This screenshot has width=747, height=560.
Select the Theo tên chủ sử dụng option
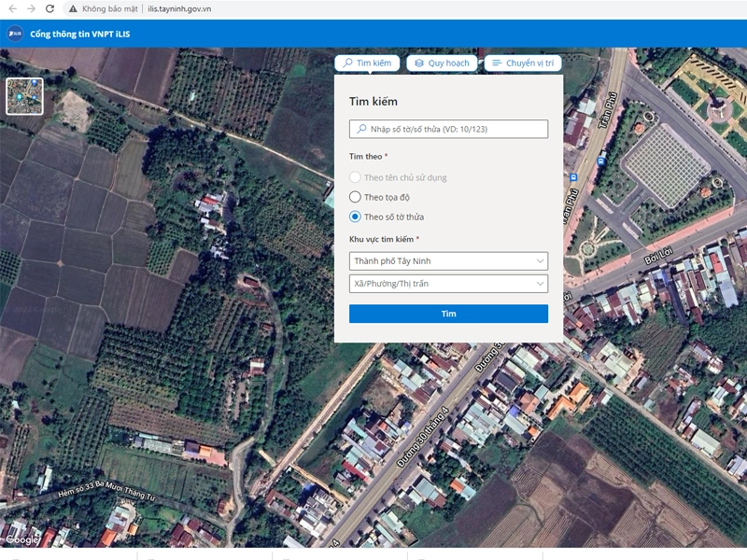(355, 177)
